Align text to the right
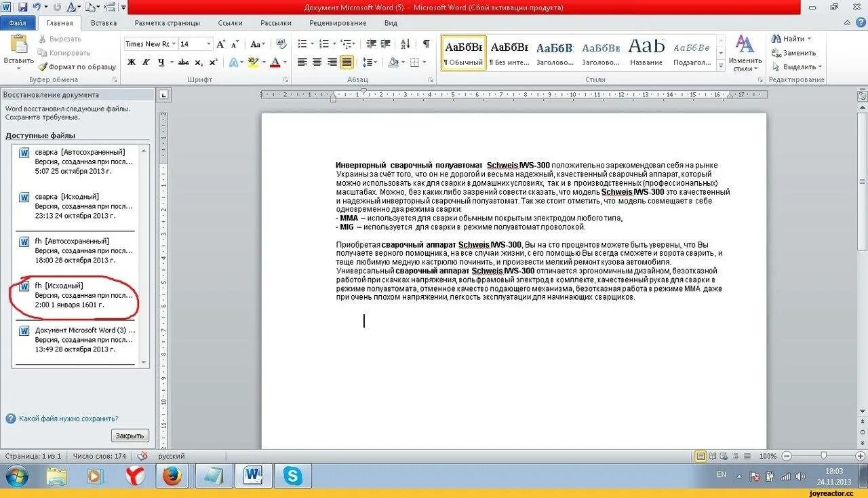Screen dimensions: 868x498 click(332, 62)
